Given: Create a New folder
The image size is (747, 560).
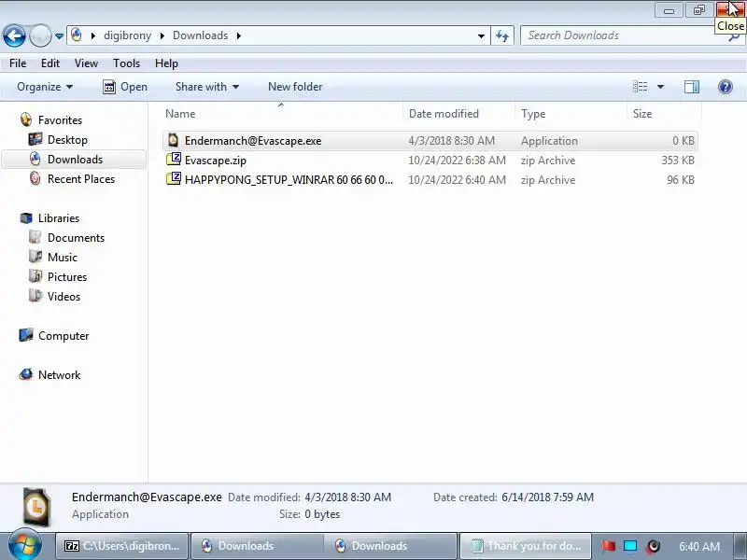Looking at the screenshot, I should pyautogui.click(x=295, y=87).
